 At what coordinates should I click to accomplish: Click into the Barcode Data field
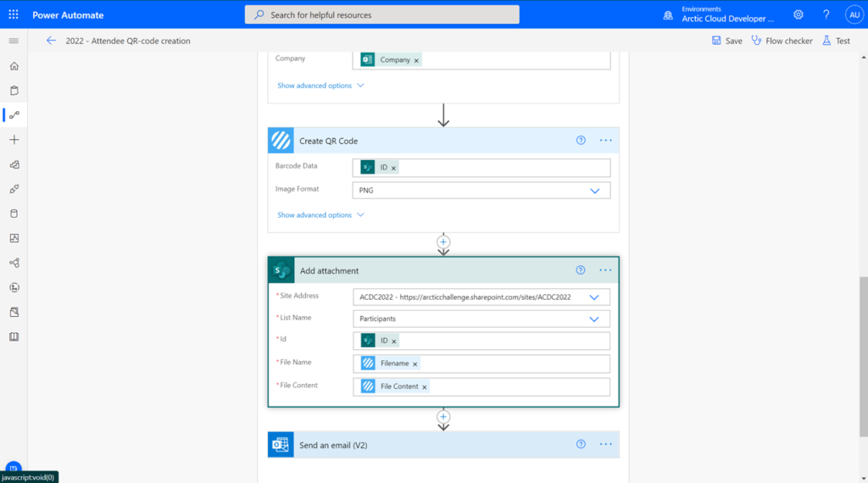tap(481, 168)
